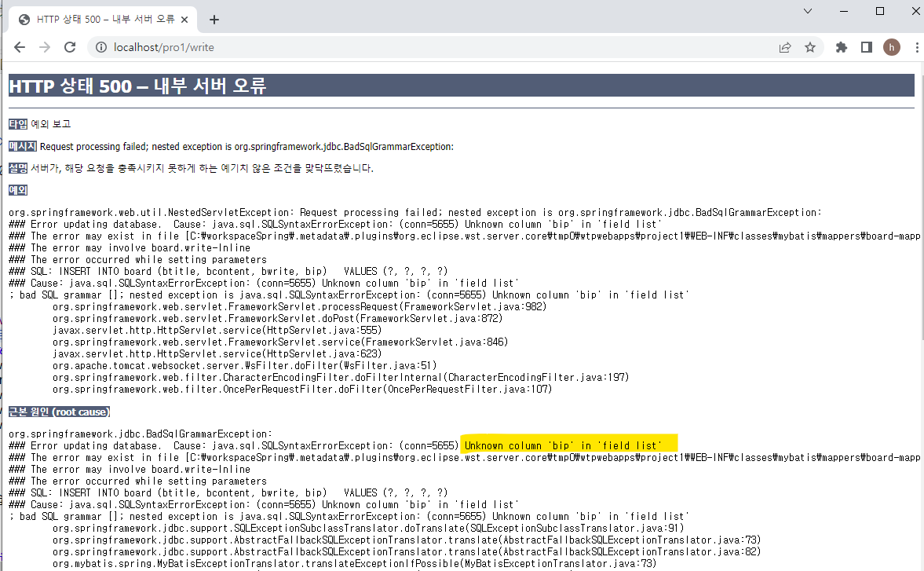The image size is (924, 571).
Task: Maximize the browser window
Action: (x=880, y=11)
